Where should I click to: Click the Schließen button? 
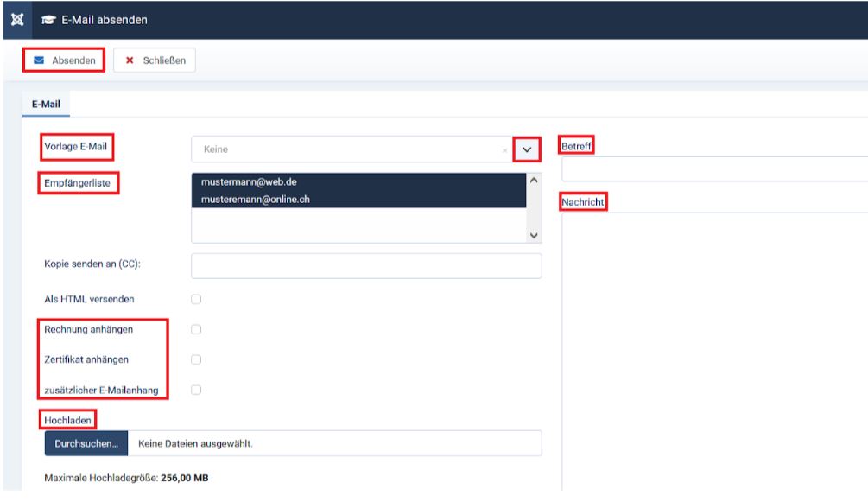click(155, 60)
